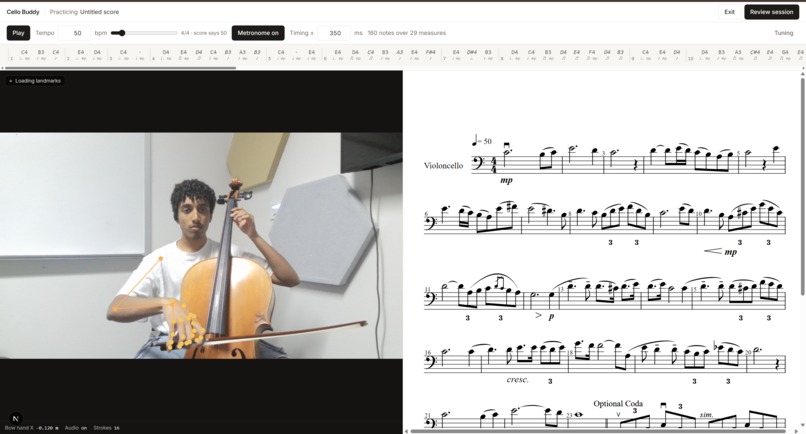Click the 'Optional Coda' heading in score
This screenshot has height=434, width=806.
coord(618,404)
